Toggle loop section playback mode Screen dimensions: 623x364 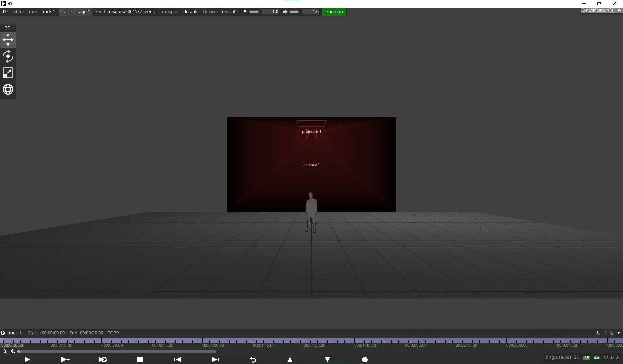coord(103,360)
